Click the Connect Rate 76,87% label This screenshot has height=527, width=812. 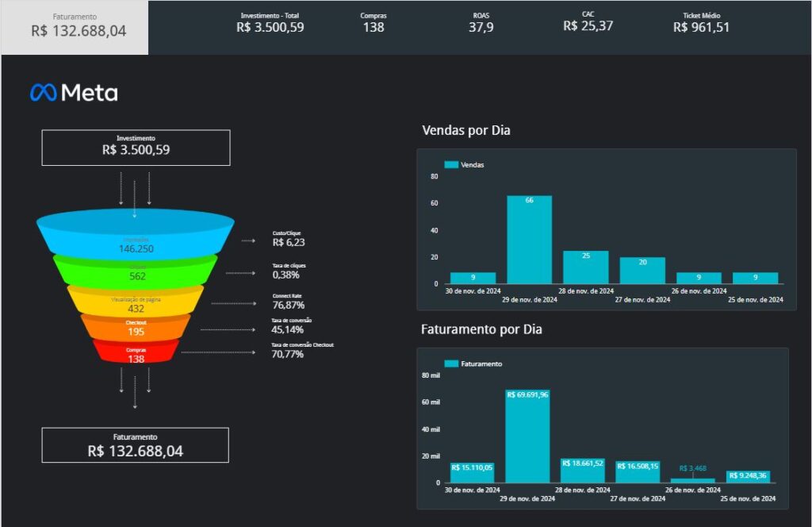click(x=289, y=301)
